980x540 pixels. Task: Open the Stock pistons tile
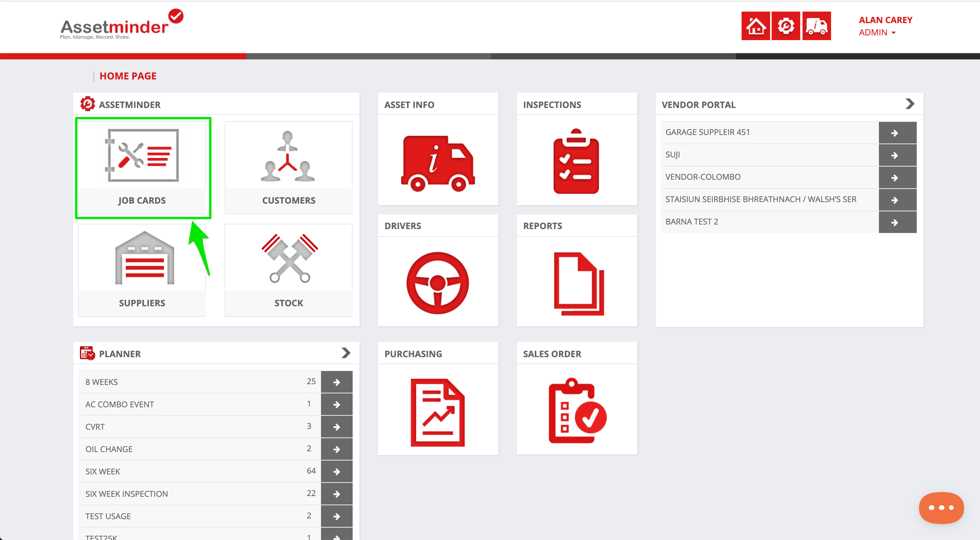(x=288, y=270)
